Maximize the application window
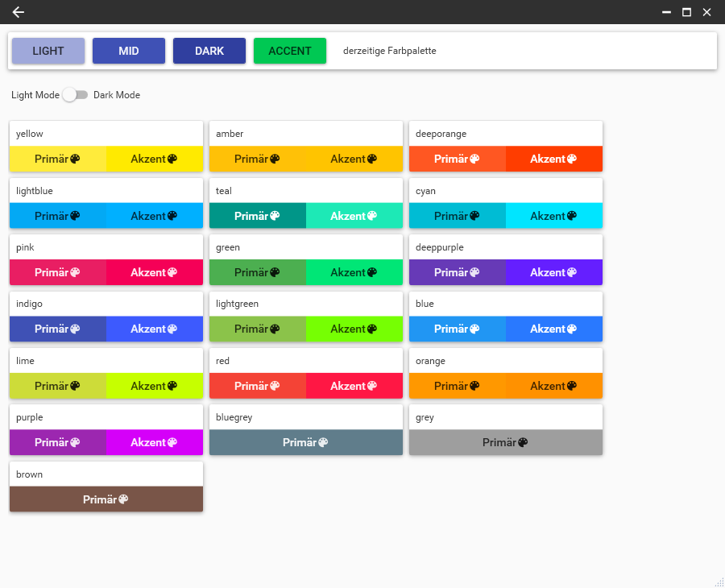The height and width of the screenshot is (588, 725). tap(686, 12)
